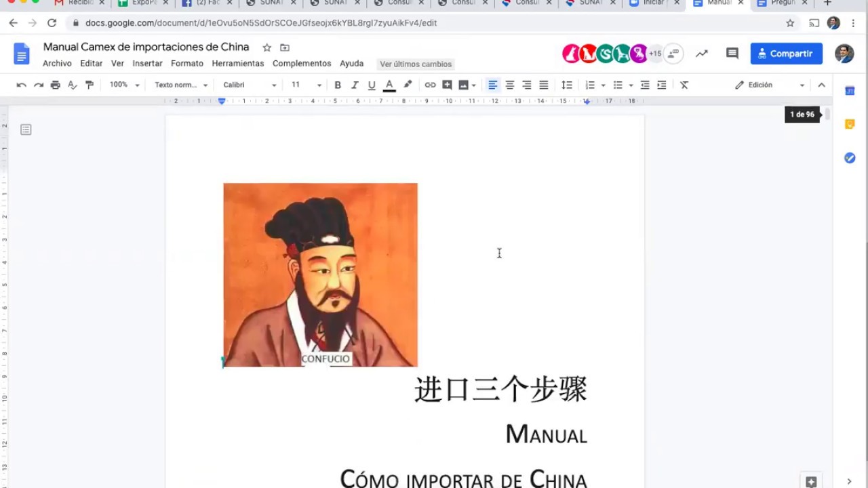Clear formatting from selected text

684,85
